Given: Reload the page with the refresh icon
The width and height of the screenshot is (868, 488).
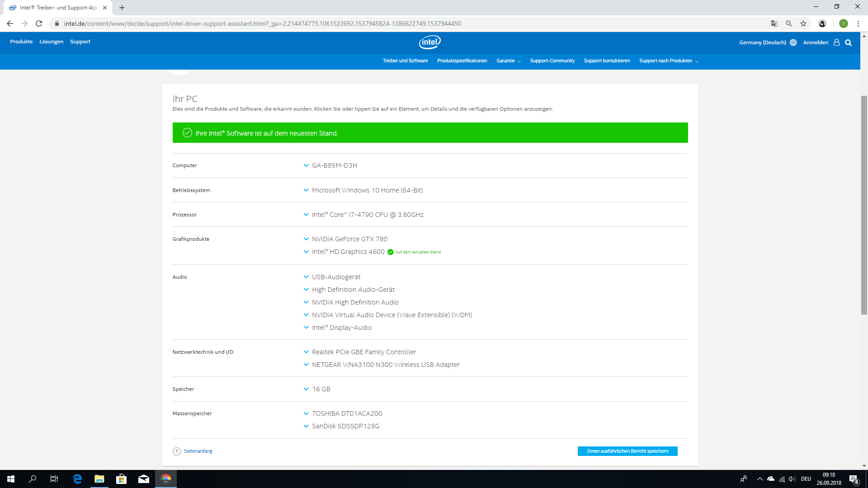Looking at the screenshot, I should [x=39, y=23].
